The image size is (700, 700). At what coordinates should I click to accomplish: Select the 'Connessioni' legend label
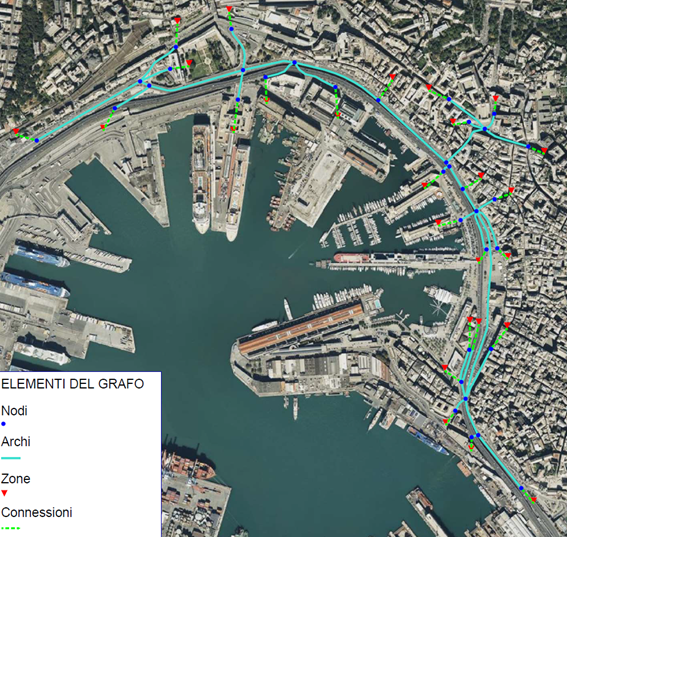[x=37, y=512]
